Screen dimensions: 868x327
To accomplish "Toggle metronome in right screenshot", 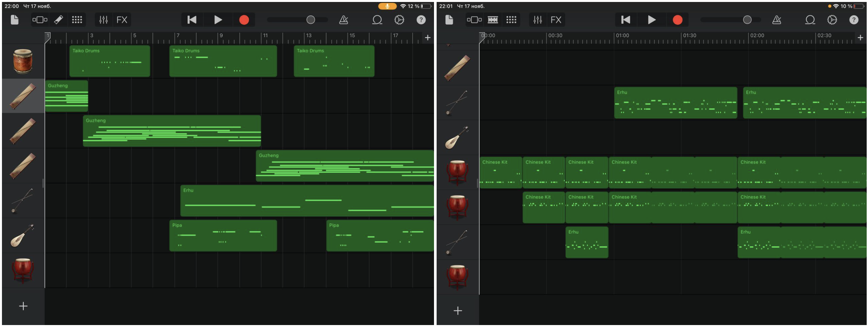I will [x=777, y=20].
